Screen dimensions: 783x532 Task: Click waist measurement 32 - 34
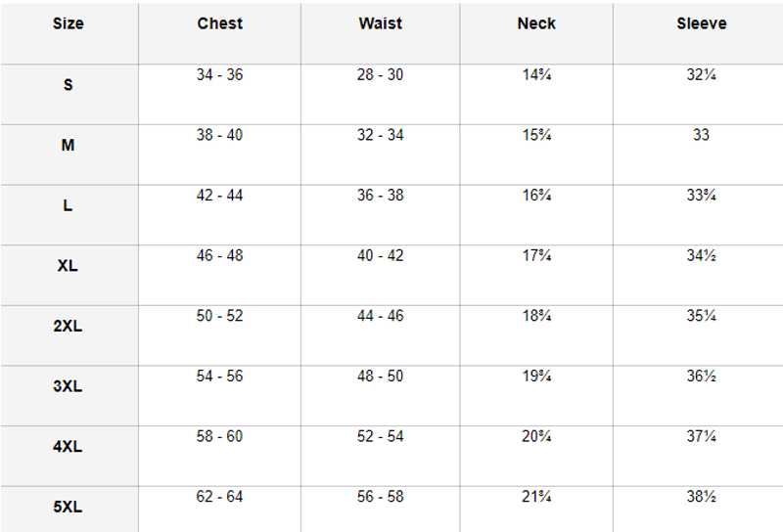coord(380,135)
